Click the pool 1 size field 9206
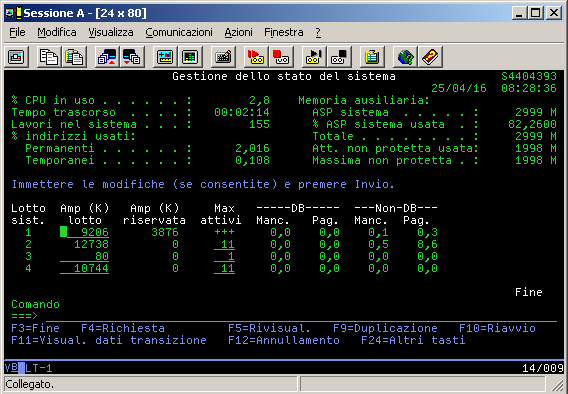Viewport: 568px width, 394px height. [84, 232]
